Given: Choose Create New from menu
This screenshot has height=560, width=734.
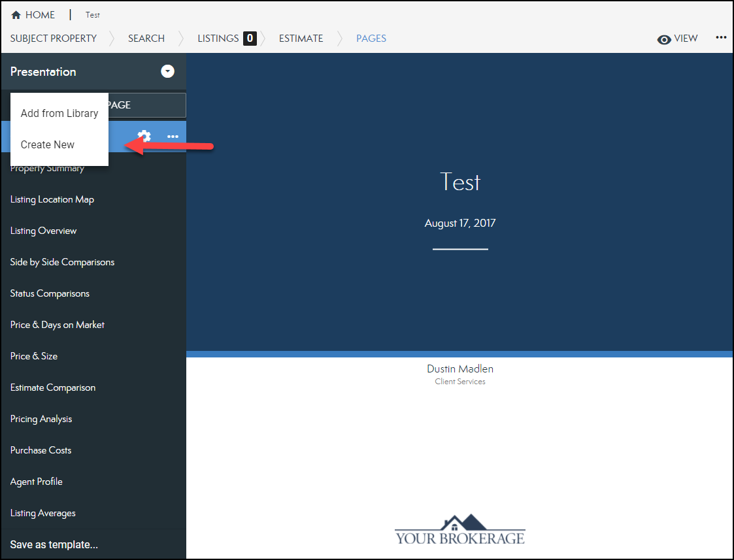Looking at the screenshot, I should coord(48,144).
